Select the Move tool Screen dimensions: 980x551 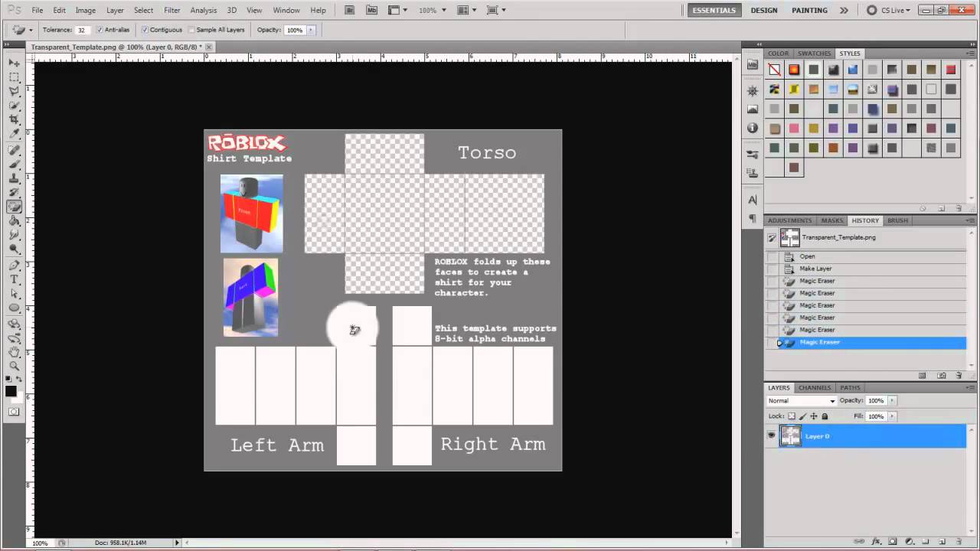[x=14, y=63]
